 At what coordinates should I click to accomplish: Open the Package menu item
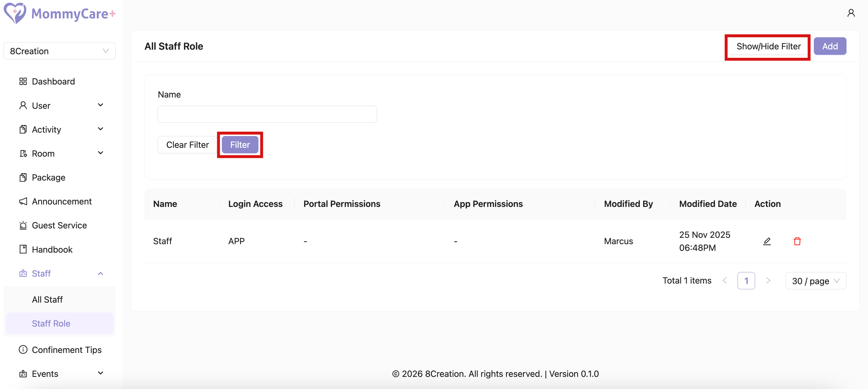48,178
